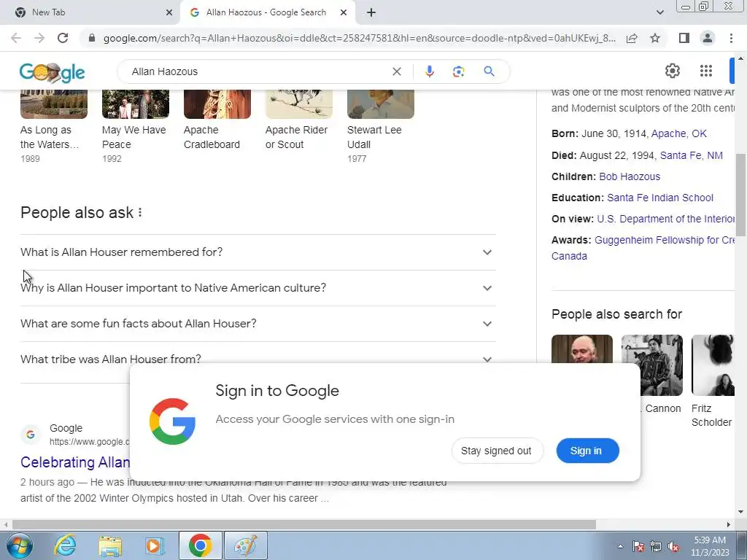This screenshot has width=747, height=560.
Task: Reload the current page
Action: coord(63,38)
